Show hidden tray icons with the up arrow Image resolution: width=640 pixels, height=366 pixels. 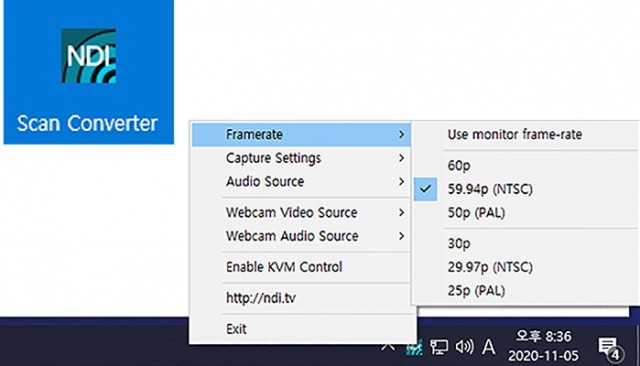coord(388,347)
